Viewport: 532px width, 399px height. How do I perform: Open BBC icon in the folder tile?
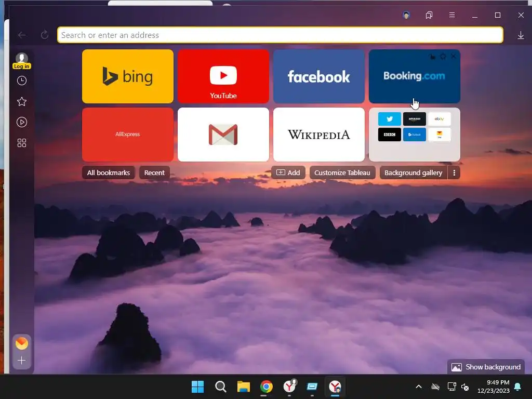tap(390, 135)
